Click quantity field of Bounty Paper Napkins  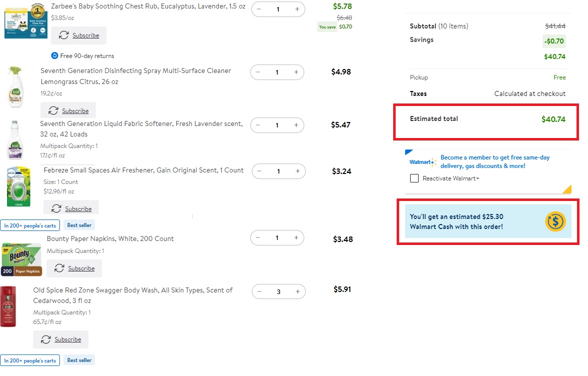(x=277, y=237)
